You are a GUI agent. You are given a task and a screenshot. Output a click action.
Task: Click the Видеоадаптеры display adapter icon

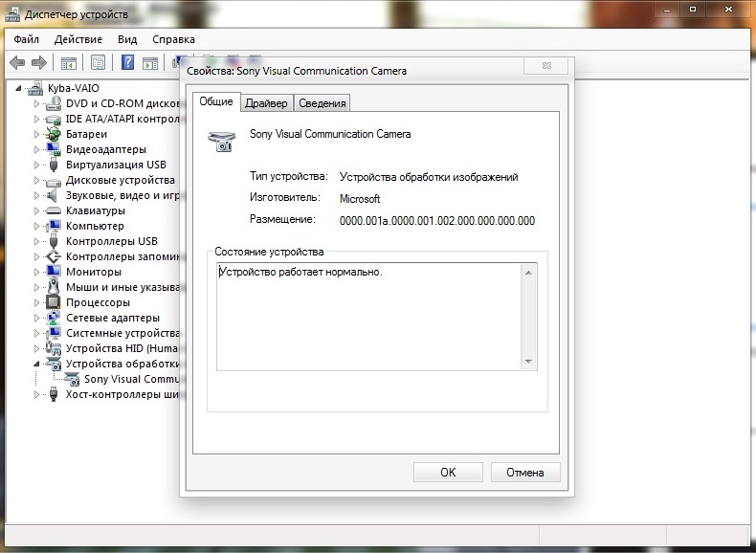click(x=54, y=149)
